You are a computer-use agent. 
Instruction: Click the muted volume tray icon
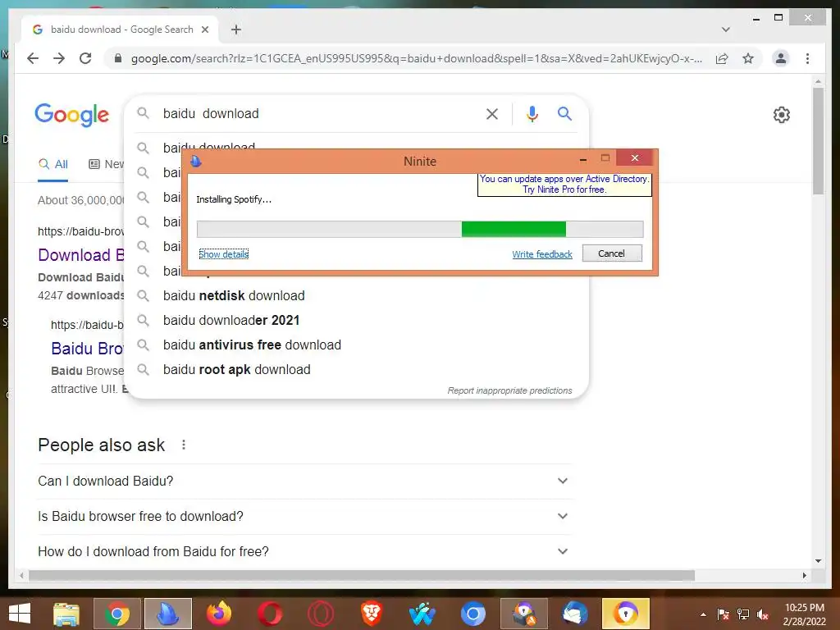pyautogui.click(x=763, y=614)
